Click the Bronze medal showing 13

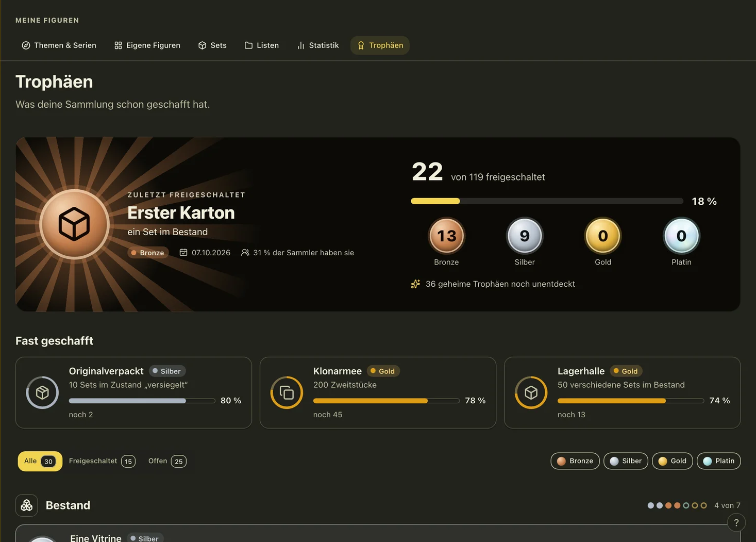pos(446,236)
